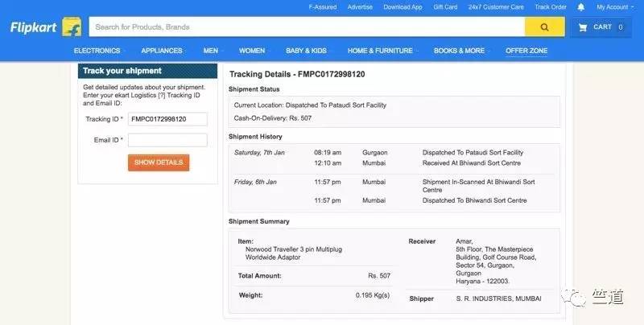Open the BOOKS & MORE menu
This screenshot has width=644, height=325.
459,51
